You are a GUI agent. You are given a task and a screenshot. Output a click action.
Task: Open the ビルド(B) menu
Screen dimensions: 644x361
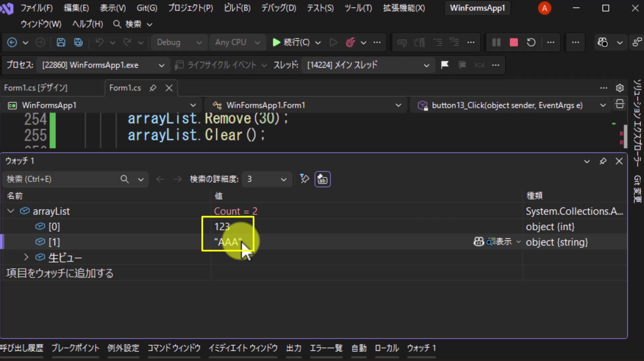pos(237,8)
